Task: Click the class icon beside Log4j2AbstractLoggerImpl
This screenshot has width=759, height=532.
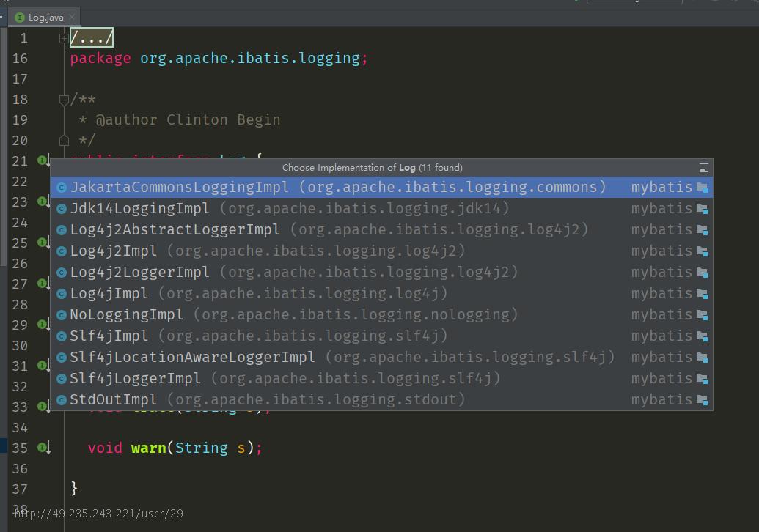Action: 62,230
